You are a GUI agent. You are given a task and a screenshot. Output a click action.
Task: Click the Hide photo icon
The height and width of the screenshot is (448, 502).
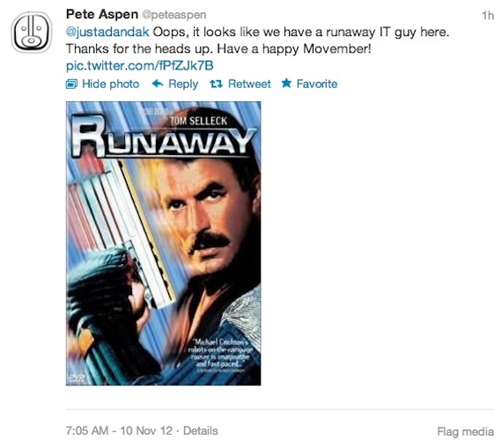point(71,84)
